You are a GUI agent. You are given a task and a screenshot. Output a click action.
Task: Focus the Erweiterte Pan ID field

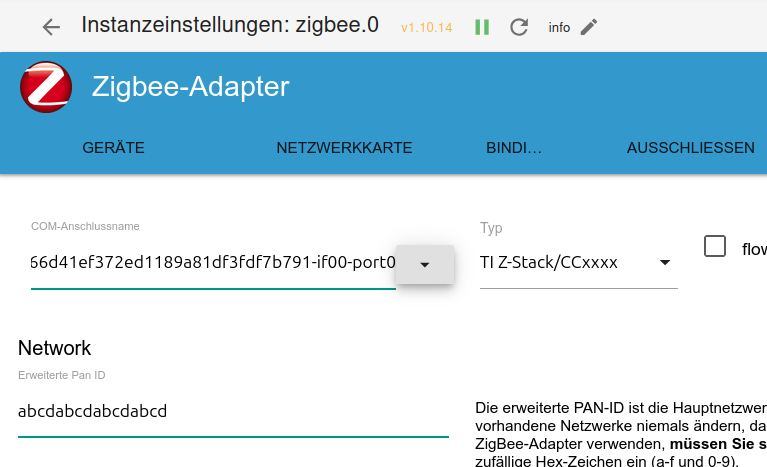(232, 411)
